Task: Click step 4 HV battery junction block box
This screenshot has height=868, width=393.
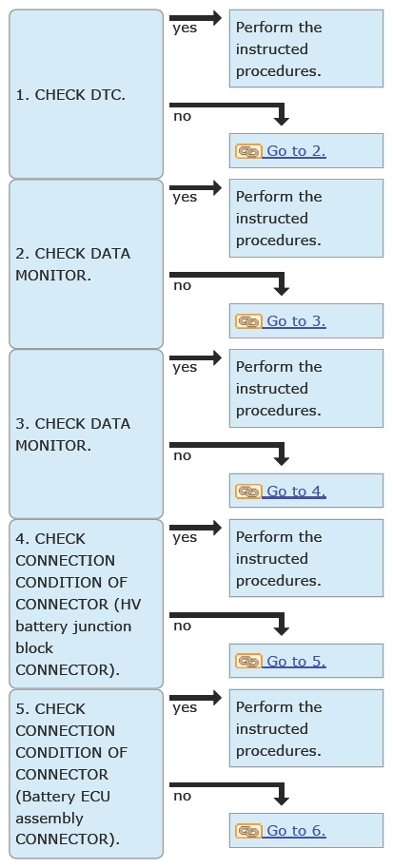Action: (x=87, y=604)
